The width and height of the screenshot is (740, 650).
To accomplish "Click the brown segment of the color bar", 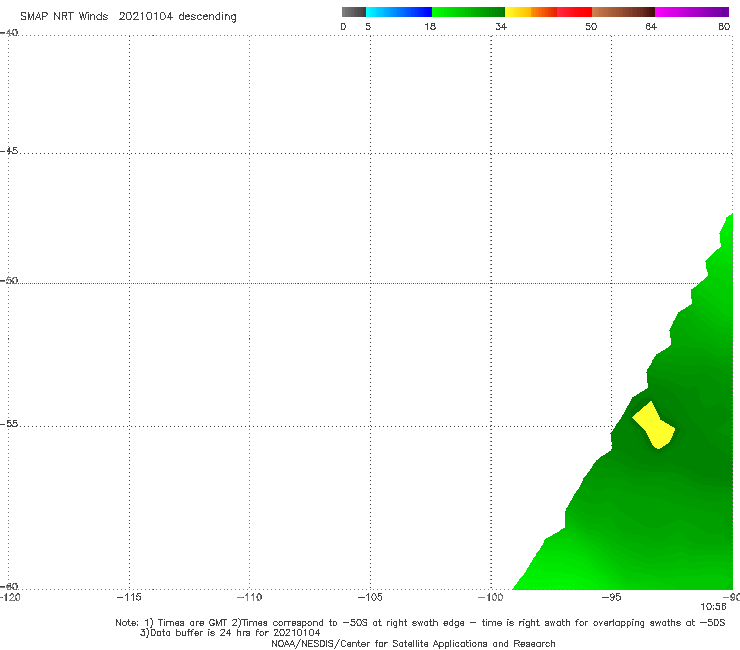I will [623, 12].
